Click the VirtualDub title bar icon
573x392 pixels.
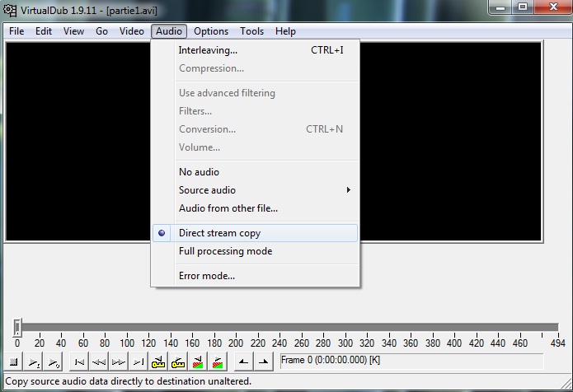pos(10,10)
